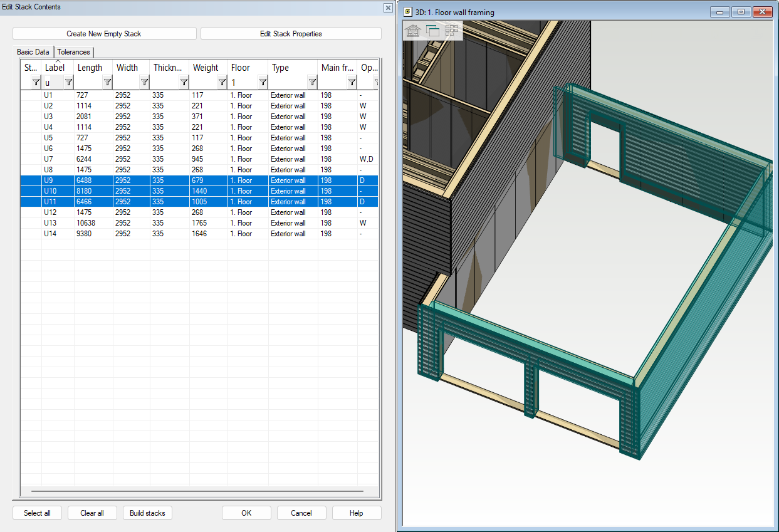The height and width of the screenshot is (532, 779).
Task: Sort the table by Thickness column header
Action: click(168, 68)
